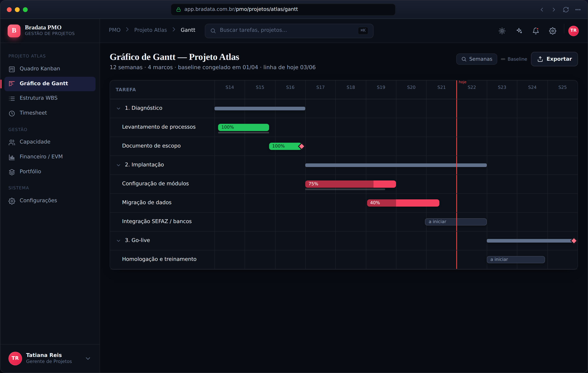Focus the Buscar tarefas, projetos search field
The image size is (588, 373).
pos(289,31)
